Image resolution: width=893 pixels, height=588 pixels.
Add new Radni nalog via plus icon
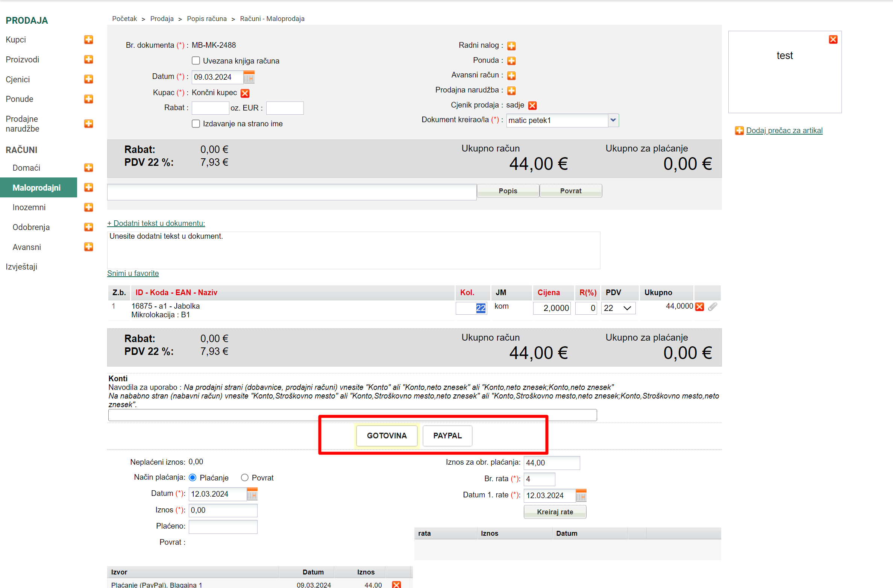point(511,46)
